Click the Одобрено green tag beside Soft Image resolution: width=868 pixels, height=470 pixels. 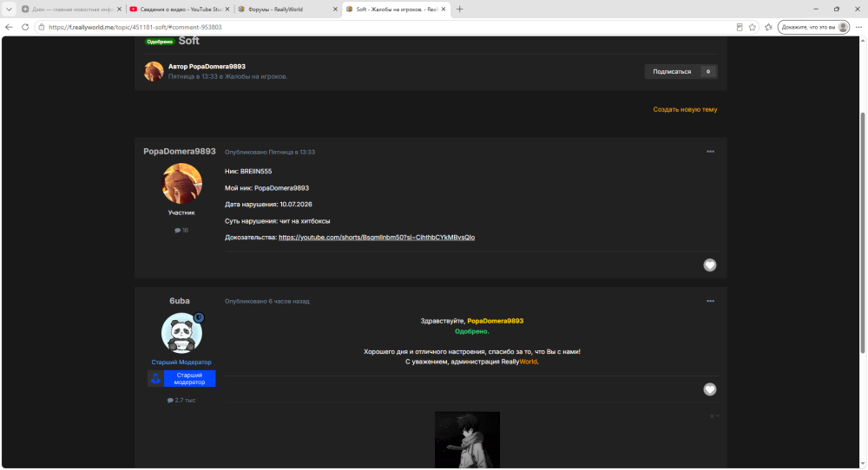click(160, 42)
